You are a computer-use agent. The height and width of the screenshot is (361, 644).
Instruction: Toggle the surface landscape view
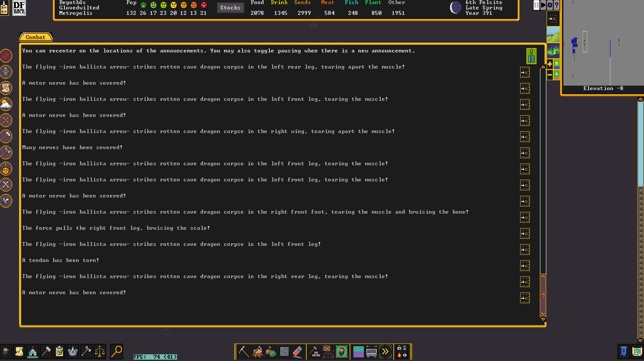[553, 35]
